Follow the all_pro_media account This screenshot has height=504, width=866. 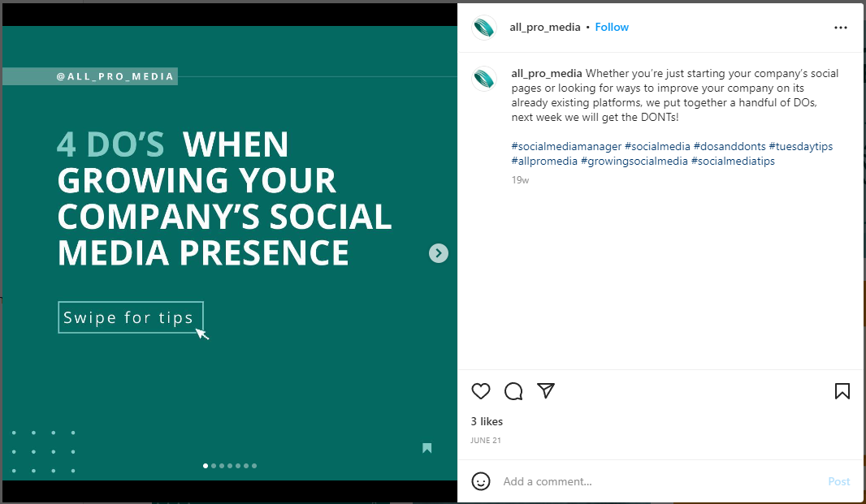[x=612, y=27]
